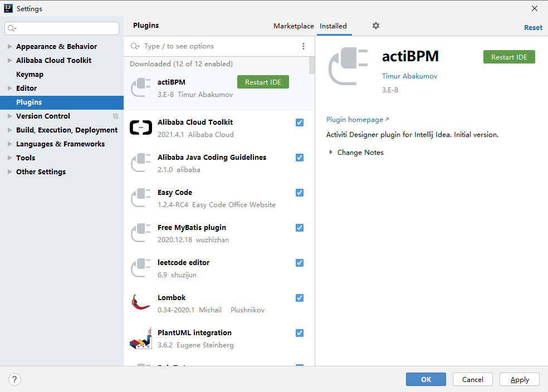Select the leetcode editor plugin title
The height and width of the screenshot is (392, 548).
(183, 263)
